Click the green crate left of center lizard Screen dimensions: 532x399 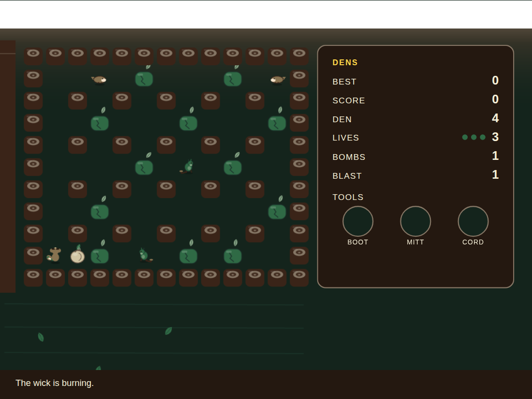[144, 168]
